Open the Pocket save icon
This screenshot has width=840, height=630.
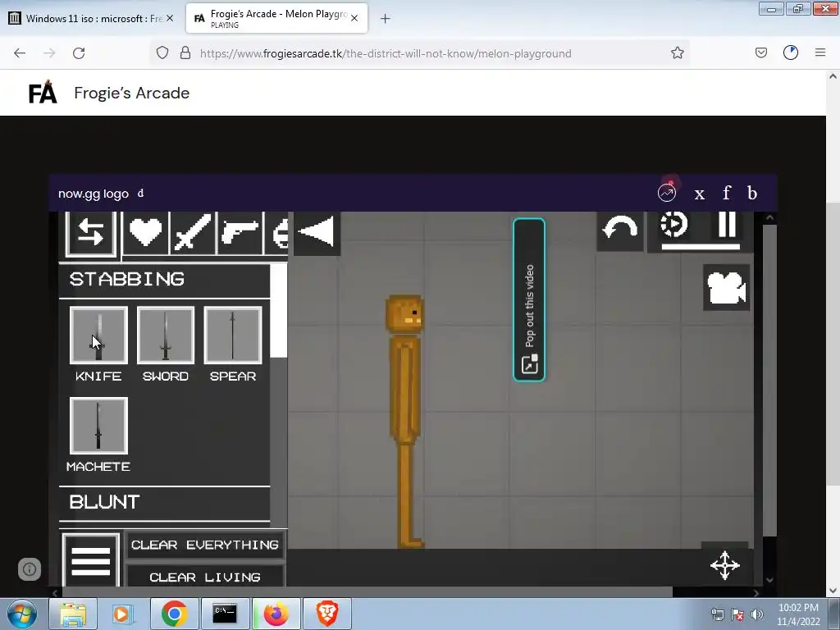coord(761,53)
